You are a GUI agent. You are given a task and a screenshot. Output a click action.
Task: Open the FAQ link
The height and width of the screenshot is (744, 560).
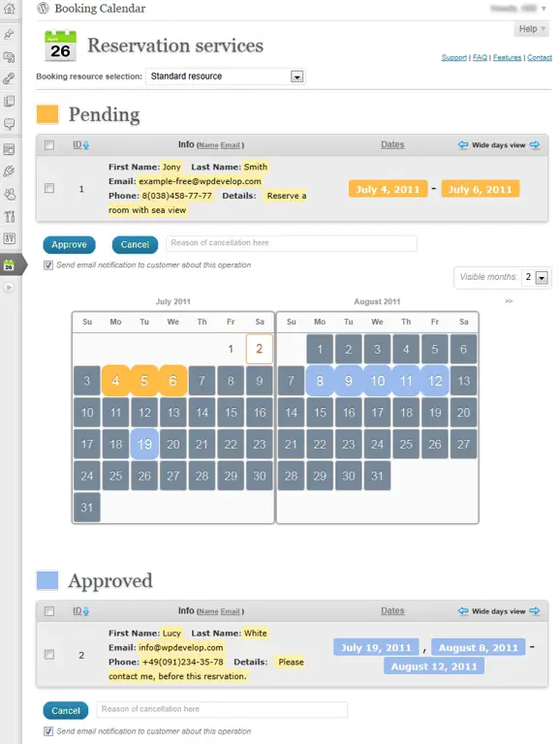[480, 57]
